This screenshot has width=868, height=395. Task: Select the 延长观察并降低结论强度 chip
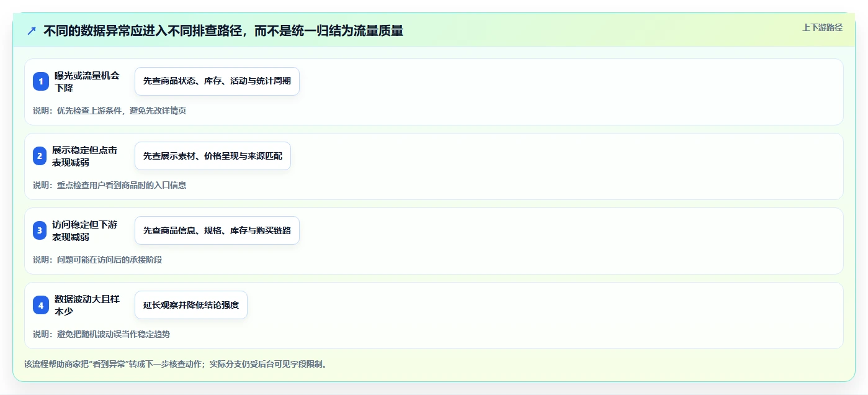point(191,305)
